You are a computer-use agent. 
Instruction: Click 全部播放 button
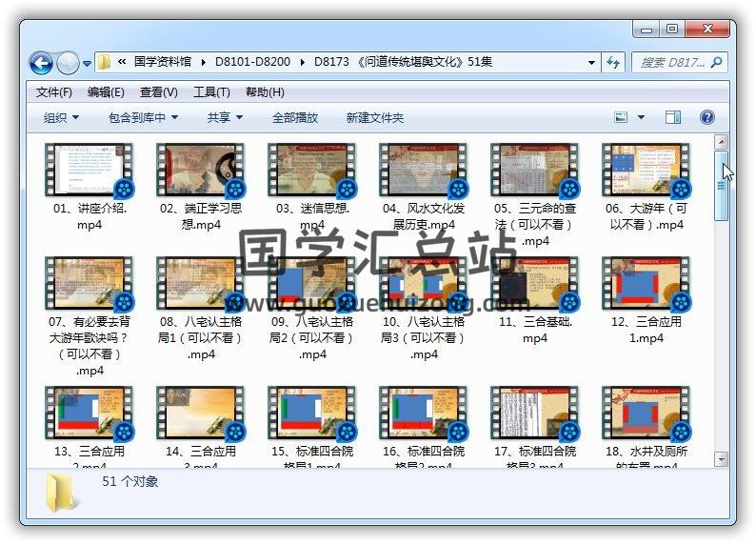pos(295,118)
